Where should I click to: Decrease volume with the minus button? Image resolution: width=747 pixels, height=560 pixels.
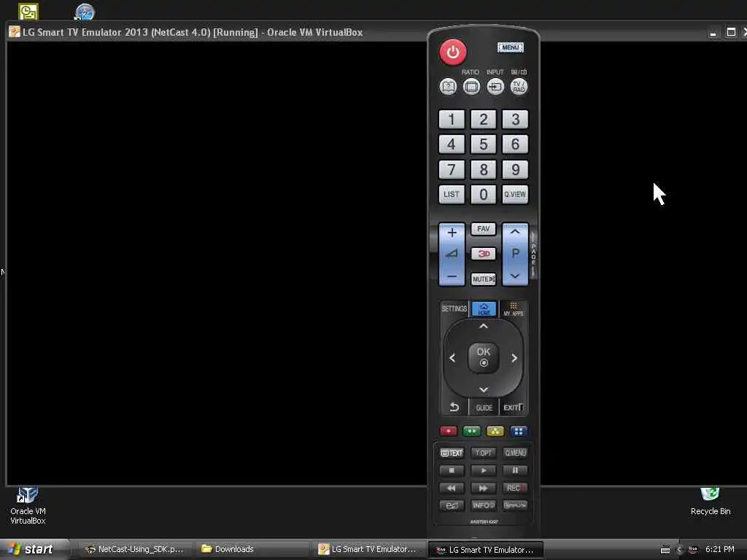pyautogui.click(x=452, y=276)
